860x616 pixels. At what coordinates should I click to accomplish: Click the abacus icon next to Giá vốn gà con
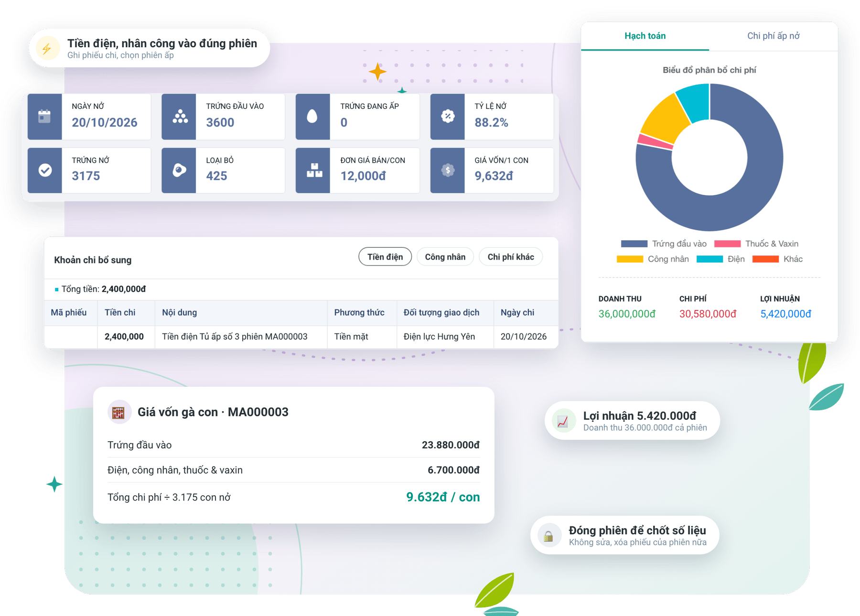tap(118, 412)
